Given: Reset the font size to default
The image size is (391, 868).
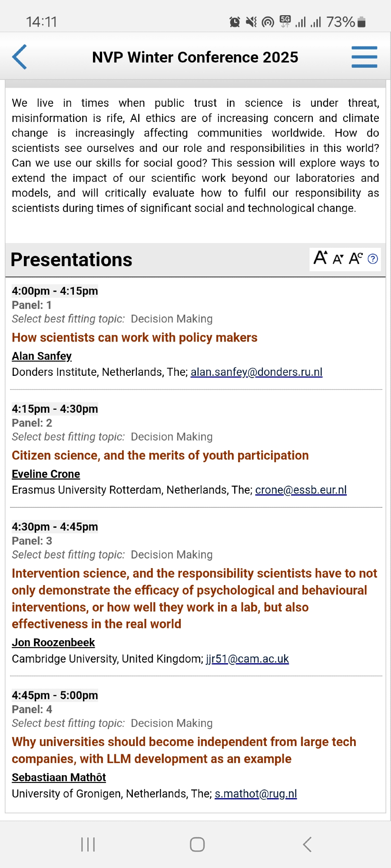Looking at the screenshot, I should click(355, 259).
